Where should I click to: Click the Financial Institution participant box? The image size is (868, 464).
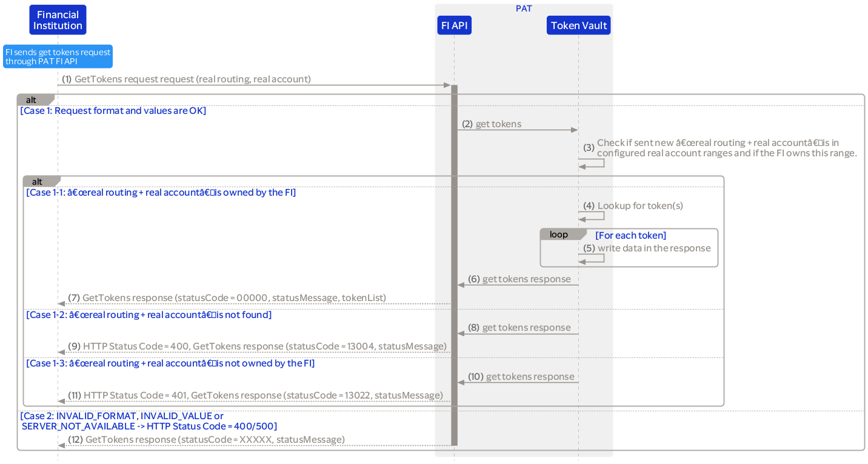point(58,20)
